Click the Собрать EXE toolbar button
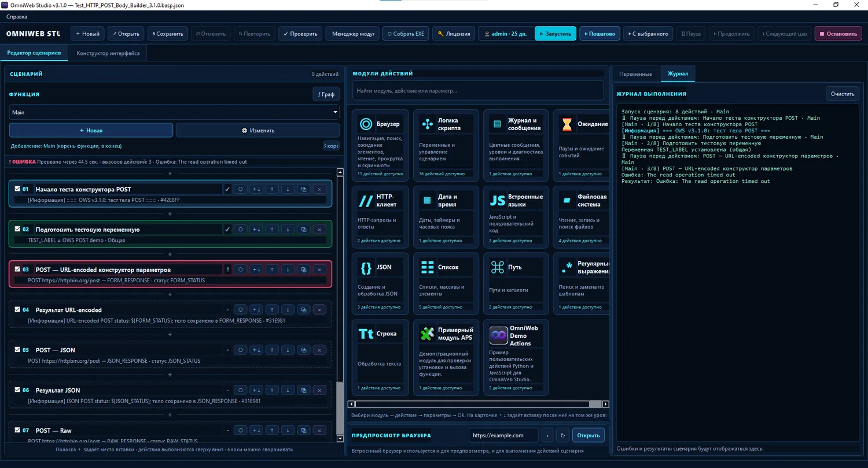Viewport: 868px width, 468px height. tap(405, 34)
